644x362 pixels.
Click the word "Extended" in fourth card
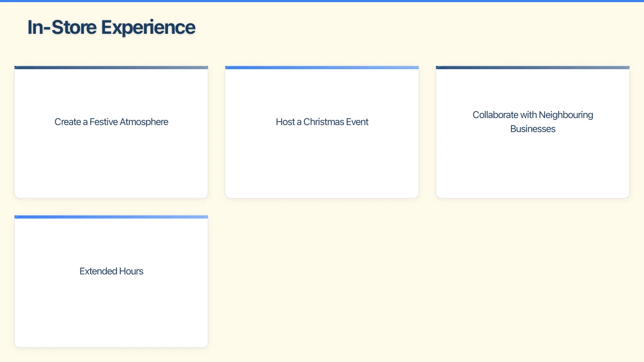point(97,271)
